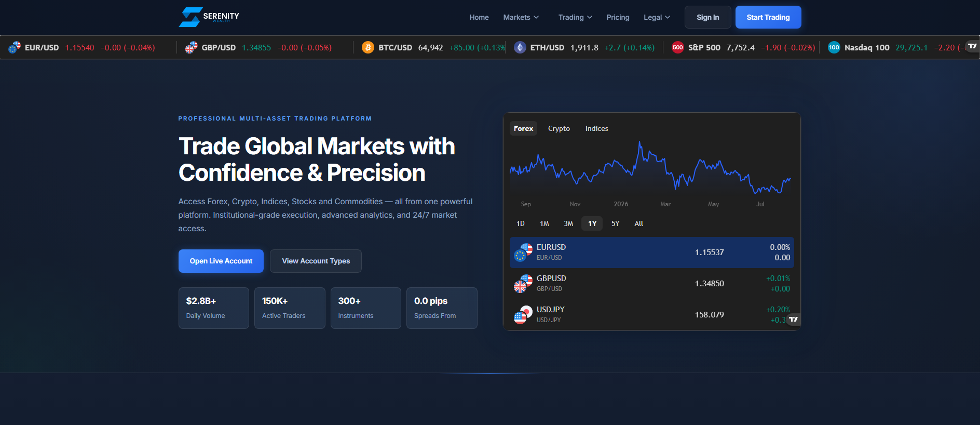
Task: Switch to the Indices tab
Action: [x=596, y=128]
